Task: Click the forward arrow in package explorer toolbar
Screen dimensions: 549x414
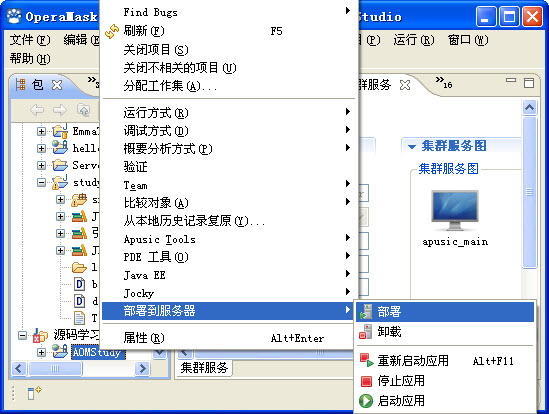Action: 60,110
